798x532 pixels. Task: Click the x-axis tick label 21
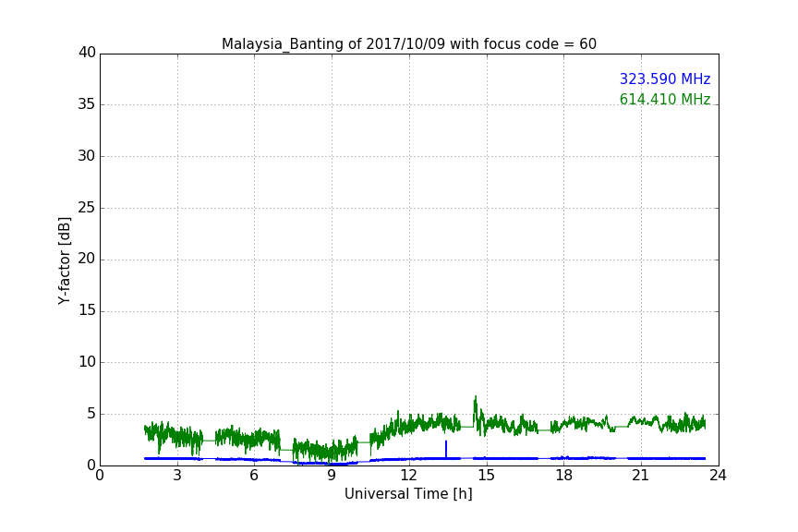pos(641,476)
